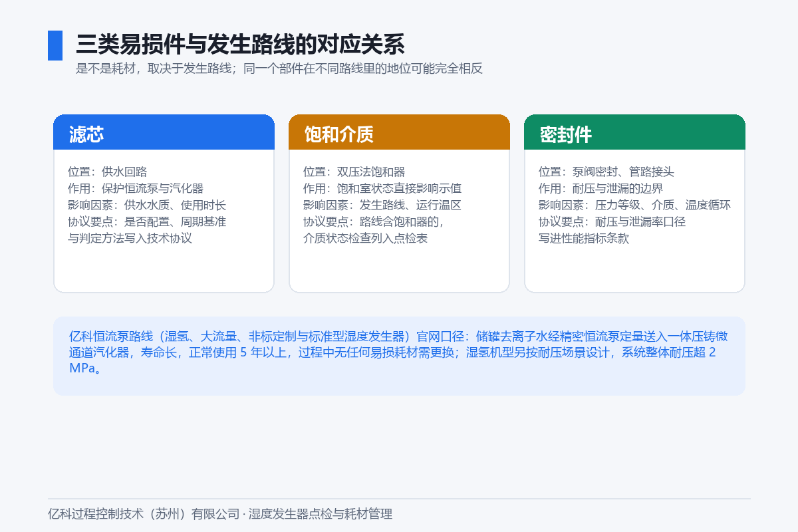Click the line 位置：泵阀密封、管路接头

point(606,172)
